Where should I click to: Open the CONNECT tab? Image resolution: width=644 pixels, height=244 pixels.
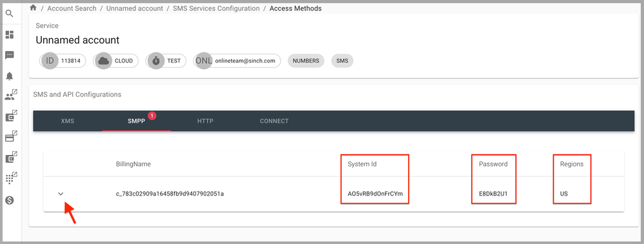coord(274,121)
